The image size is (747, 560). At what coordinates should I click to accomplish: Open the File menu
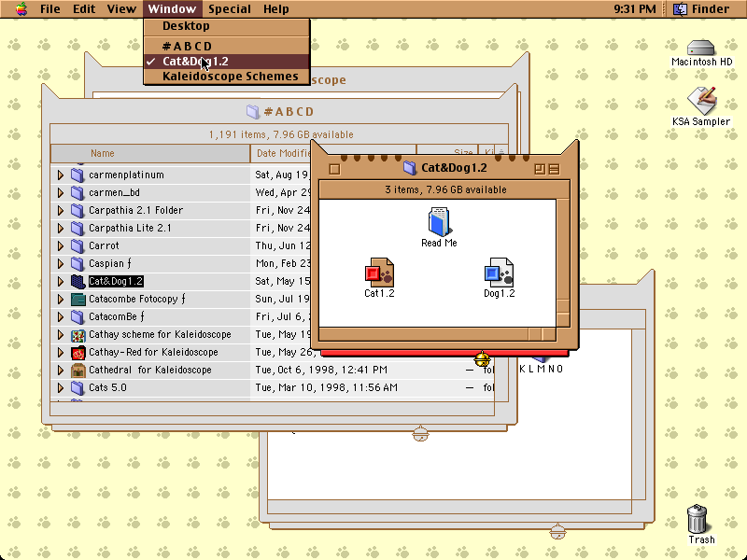(50, 9)
